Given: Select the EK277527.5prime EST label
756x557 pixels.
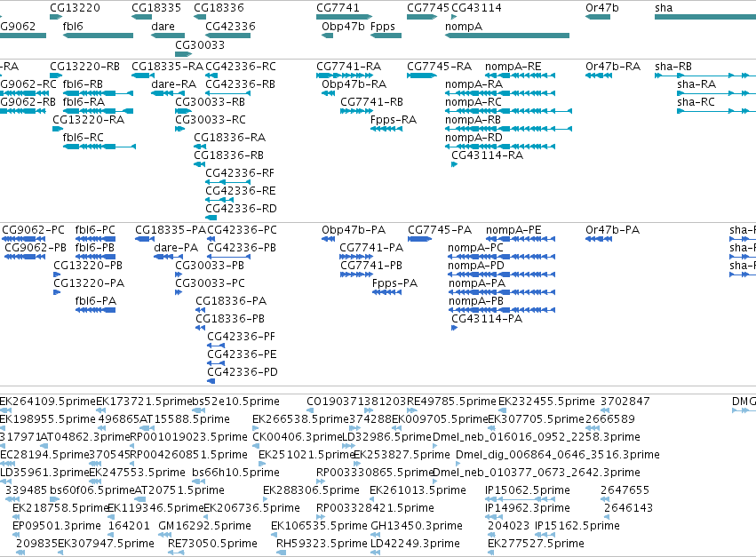Looking at the screenshot, I should coord(536,544).
